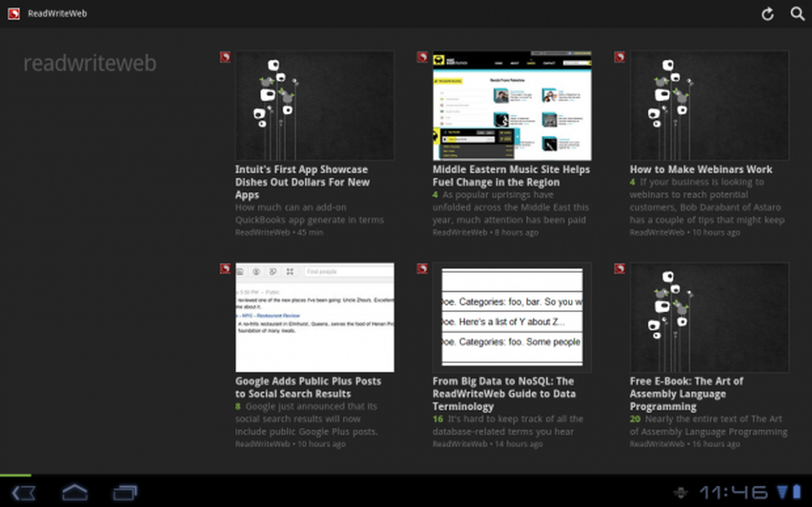Tap the source icon beside the Middle Eastern Music article
This screenshot has width=812, height=507.
422,57
